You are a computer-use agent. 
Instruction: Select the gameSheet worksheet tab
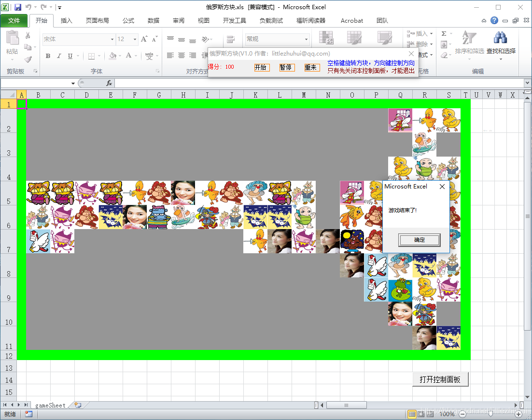[50, 405]
